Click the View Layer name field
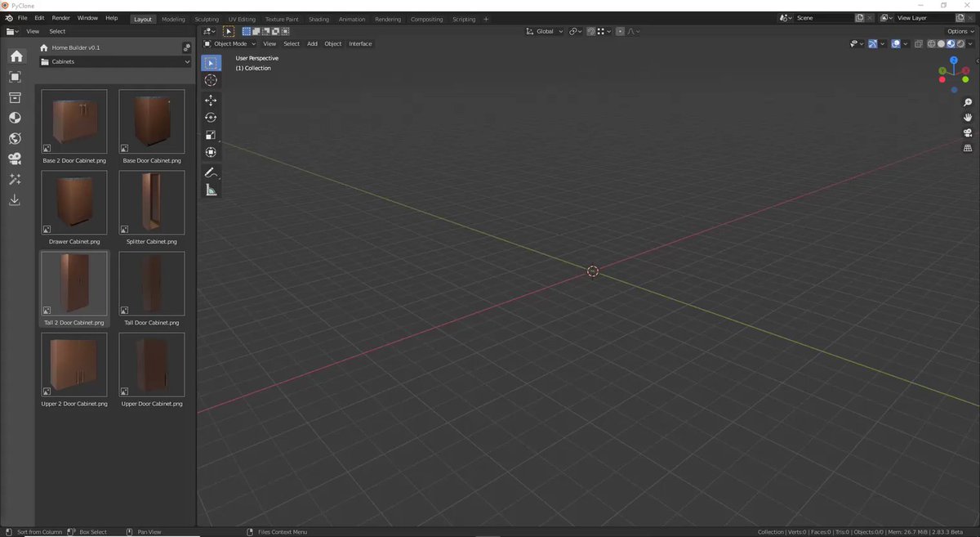This screenshot has width=980, height=537. click(x=924, y=18)
